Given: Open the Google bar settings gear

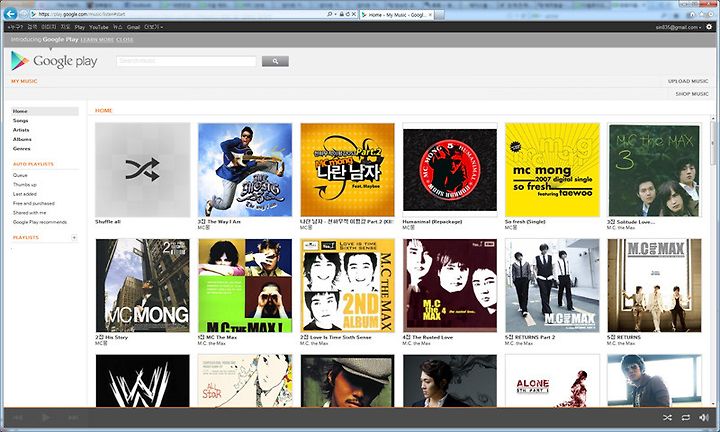Looking at the screenshot, I should click(x=709, y=27).
